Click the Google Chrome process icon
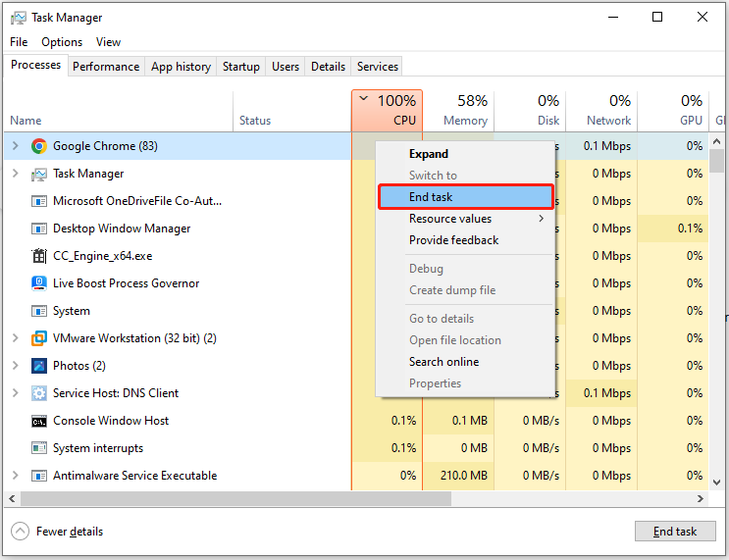The image size is (729, 560). click(39, 146)
